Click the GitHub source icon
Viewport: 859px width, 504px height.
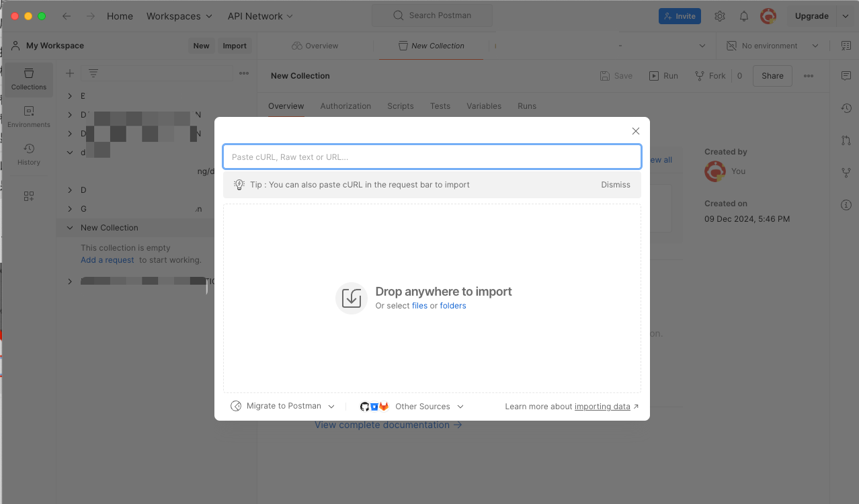pyautogui.click(x=364, y=407)
